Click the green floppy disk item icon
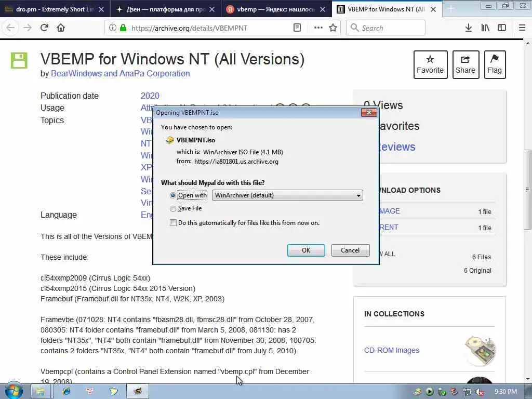The image size is (532, 399). 19,60
